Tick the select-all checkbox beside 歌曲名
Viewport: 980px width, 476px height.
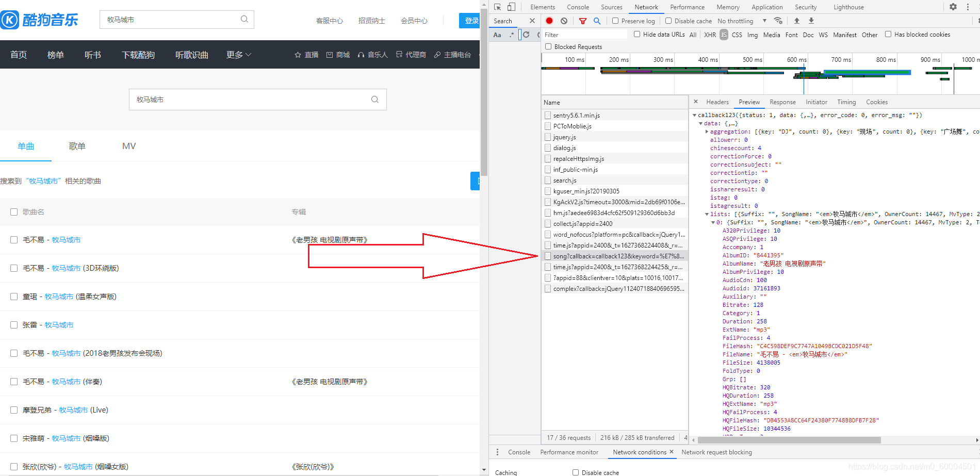[x=14, y=212]
